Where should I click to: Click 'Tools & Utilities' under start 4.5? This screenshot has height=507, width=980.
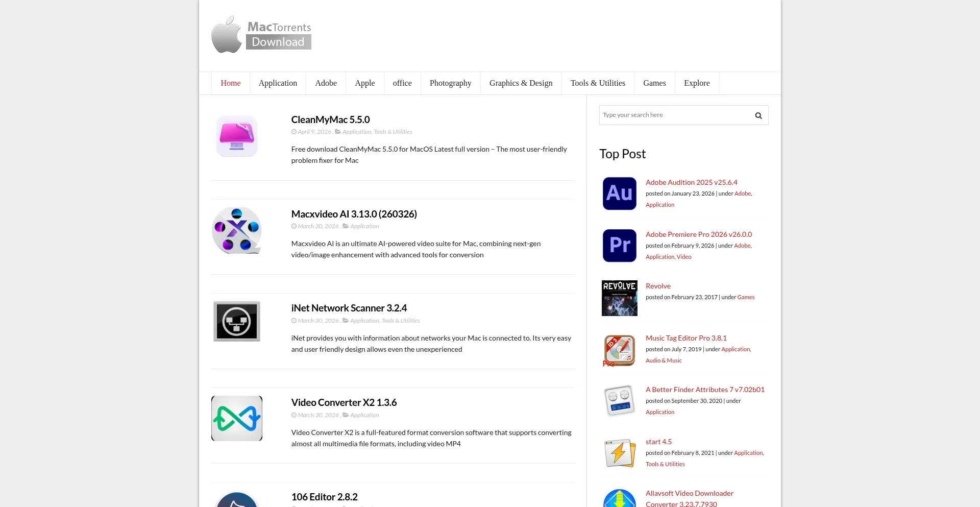coord(665,464)
